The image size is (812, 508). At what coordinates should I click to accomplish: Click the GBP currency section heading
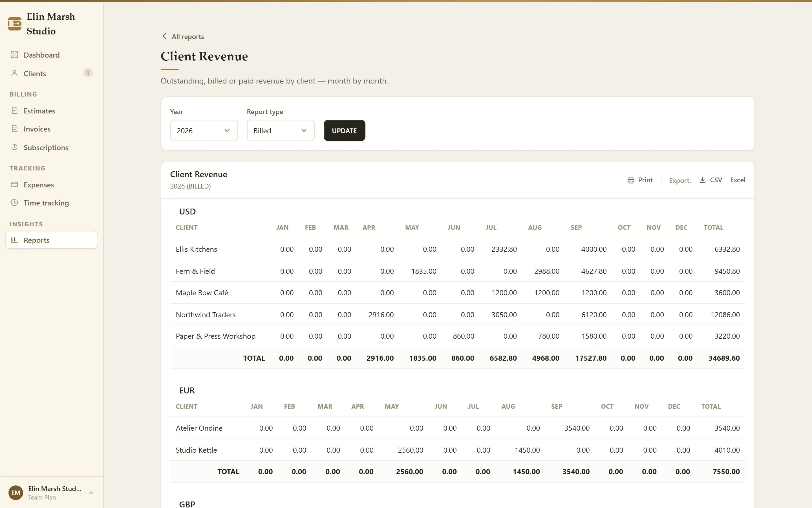tap(187, 504)
